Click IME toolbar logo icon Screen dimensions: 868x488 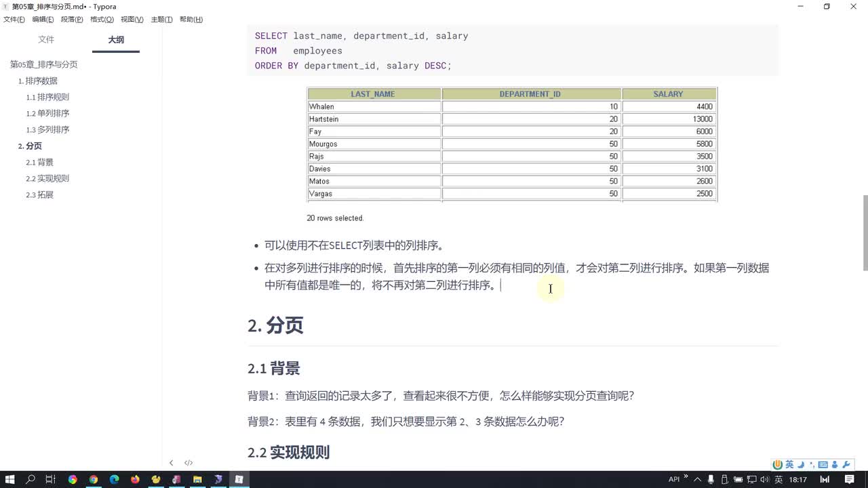pyautogui.click(x=778, y=464)
